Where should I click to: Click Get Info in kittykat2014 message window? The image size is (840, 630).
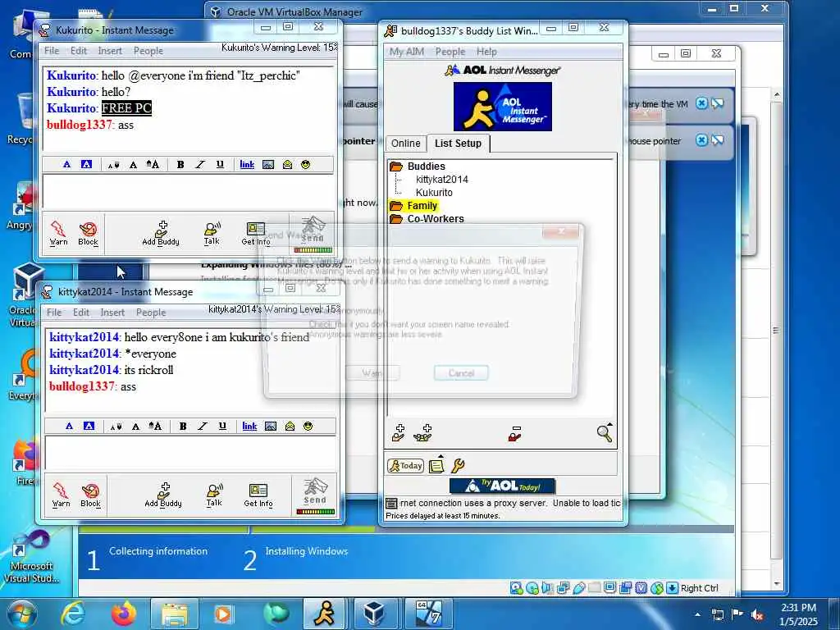tap(258, 495)
